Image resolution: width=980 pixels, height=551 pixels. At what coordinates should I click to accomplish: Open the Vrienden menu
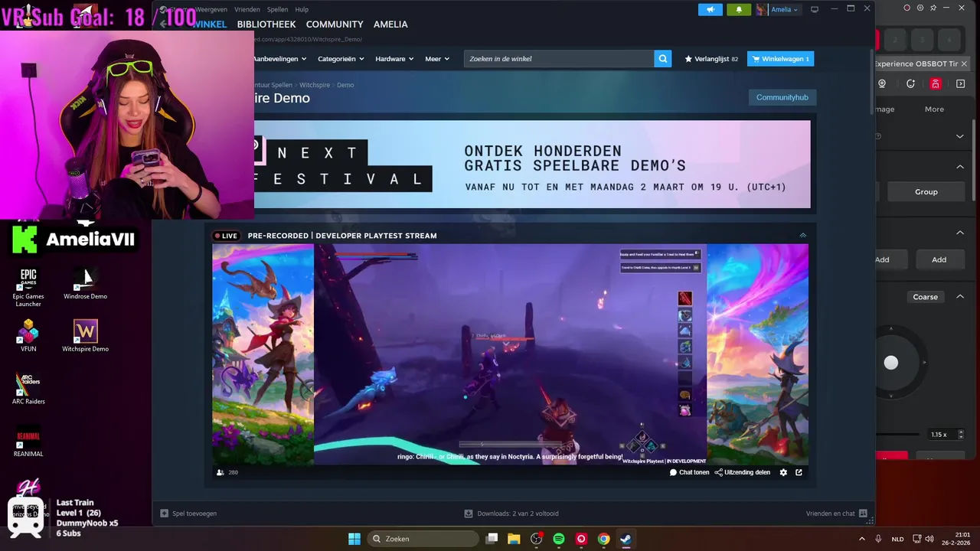click(247, 9)
